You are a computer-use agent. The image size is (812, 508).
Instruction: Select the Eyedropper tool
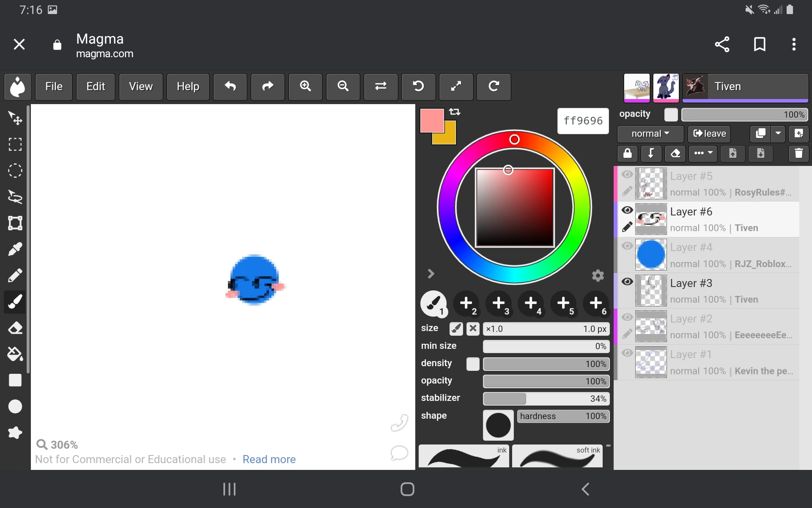tap(15, 249)
